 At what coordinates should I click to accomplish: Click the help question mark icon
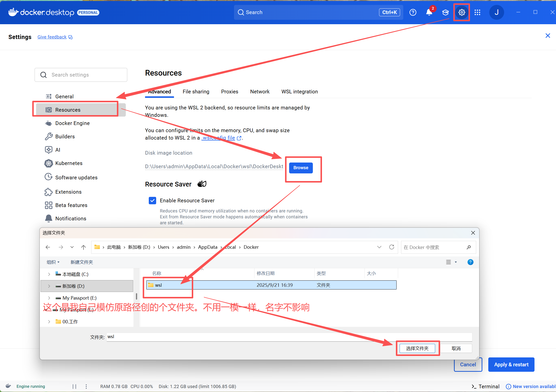point(413,12)
